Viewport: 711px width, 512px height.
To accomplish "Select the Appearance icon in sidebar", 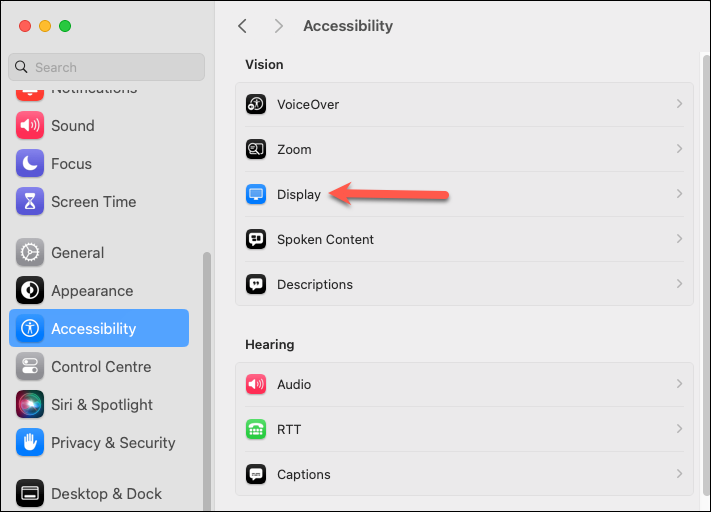I will click(30, 290).
